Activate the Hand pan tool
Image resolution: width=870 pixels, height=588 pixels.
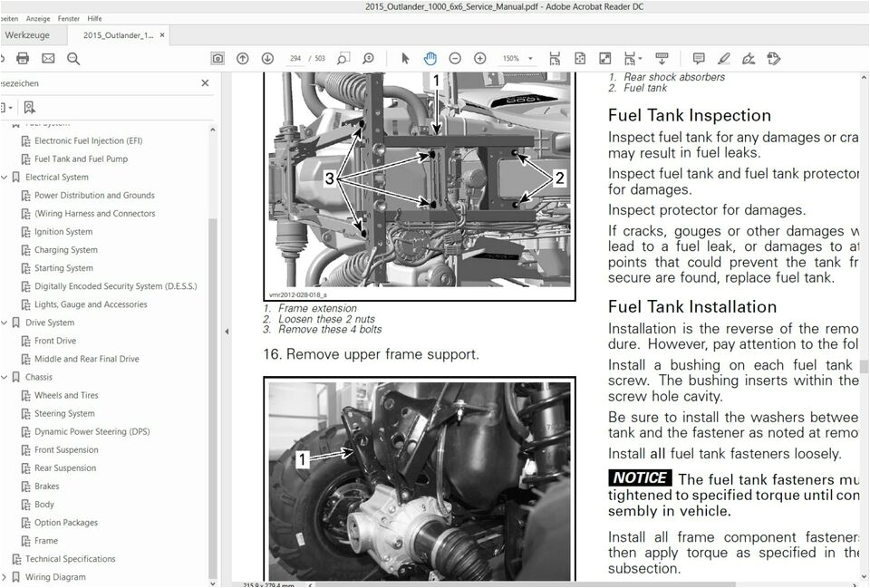pyautogui.click(x=430, y=58)
